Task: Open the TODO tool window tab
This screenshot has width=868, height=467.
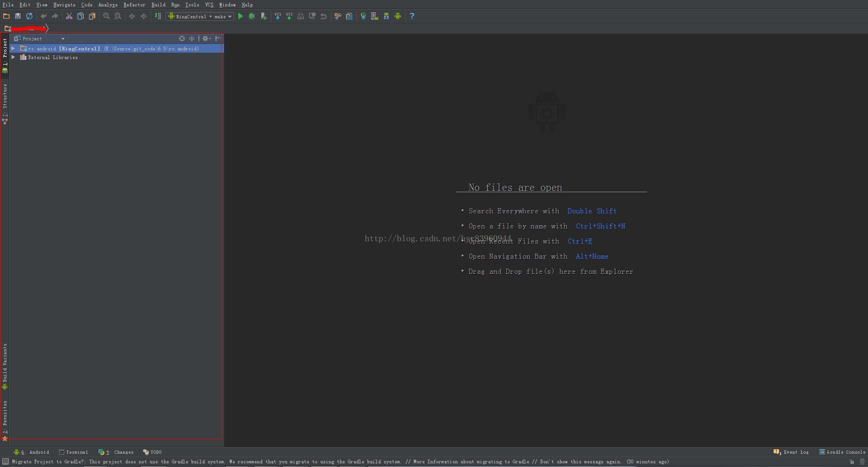Action: click(x=152, y=452)
